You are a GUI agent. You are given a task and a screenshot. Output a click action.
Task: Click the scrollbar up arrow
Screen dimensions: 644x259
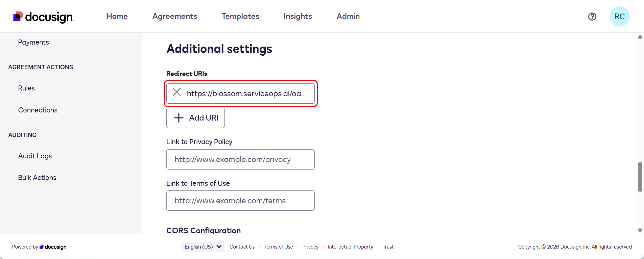pos(640,37)
